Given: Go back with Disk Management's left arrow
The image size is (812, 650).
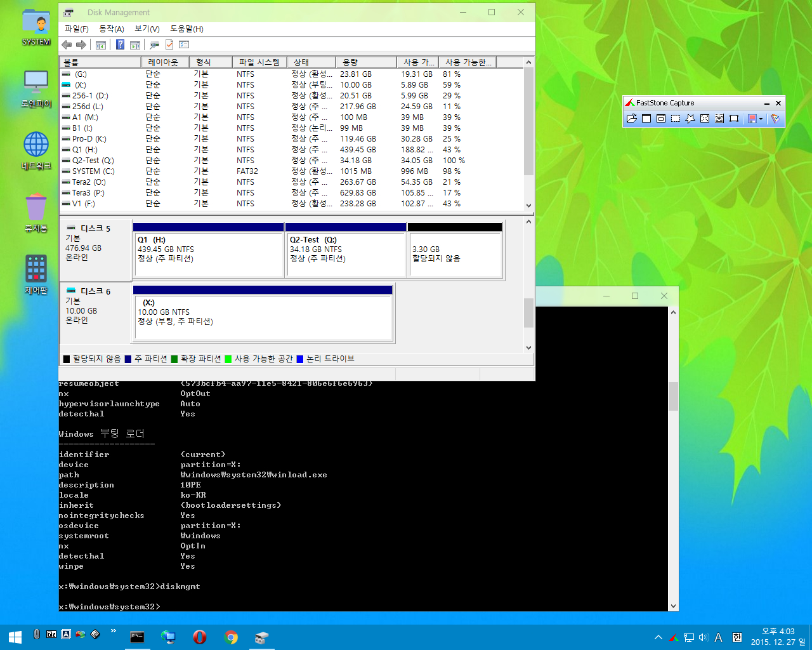Looking at the screenshot, I should tap(67, 45).
